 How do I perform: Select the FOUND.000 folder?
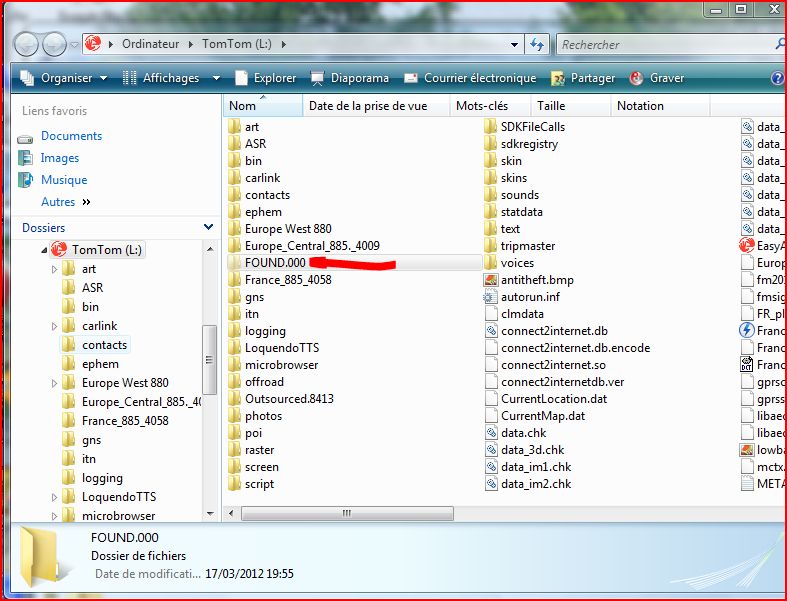click(275, 263)
